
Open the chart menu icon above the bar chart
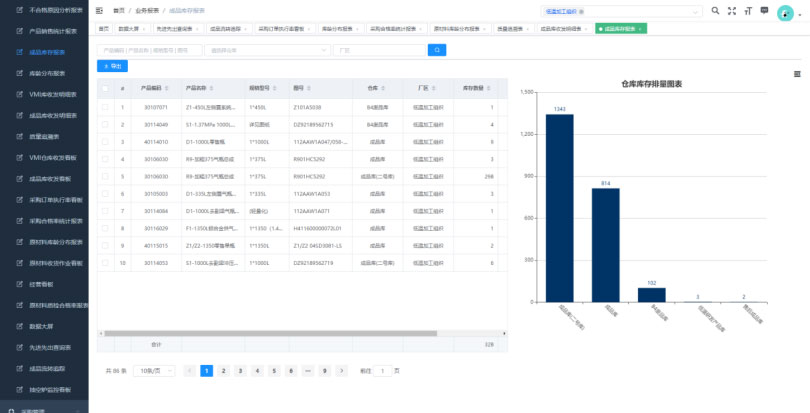pos(797,73)
